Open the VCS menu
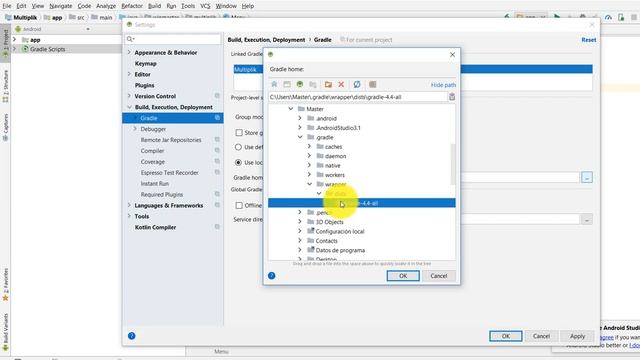The height and width of the screenshot is (360, 640). pyautogui.click(x=205, y=6)
